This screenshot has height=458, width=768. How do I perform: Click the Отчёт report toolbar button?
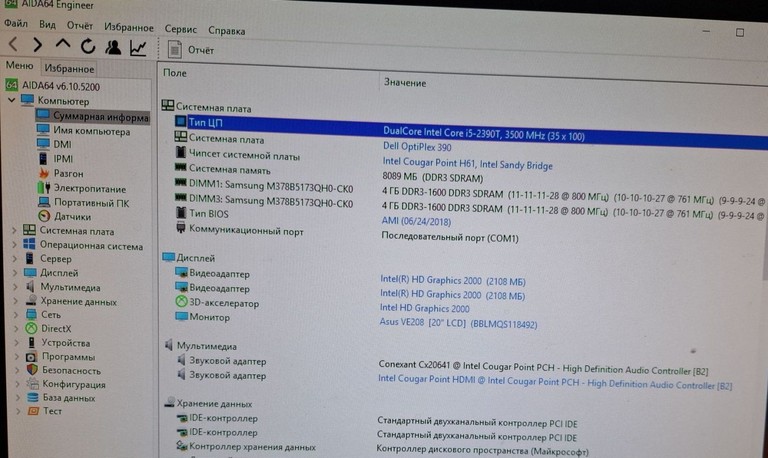[191, 49]
